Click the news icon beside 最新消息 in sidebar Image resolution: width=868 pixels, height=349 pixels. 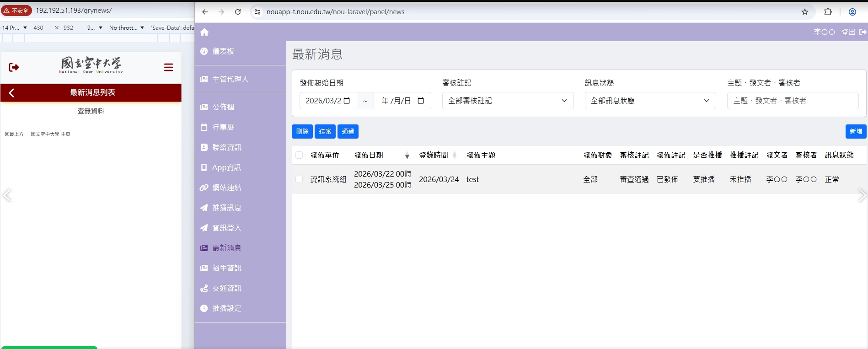click(x=204, y=248)
